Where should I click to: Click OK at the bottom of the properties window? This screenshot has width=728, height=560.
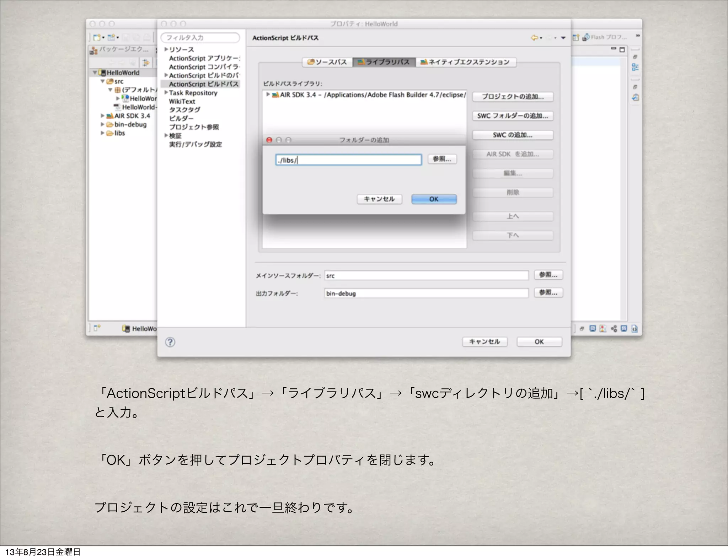[x=539, y=341]
